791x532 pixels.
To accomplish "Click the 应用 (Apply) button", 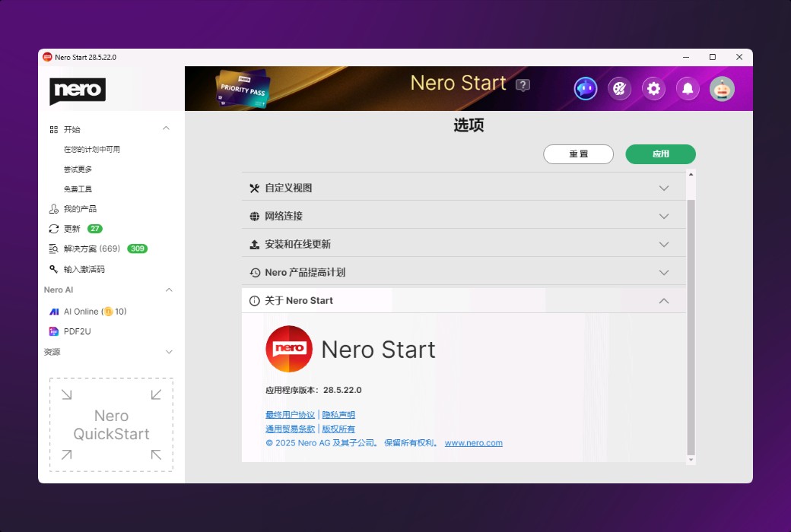I will tap(660, 154).
